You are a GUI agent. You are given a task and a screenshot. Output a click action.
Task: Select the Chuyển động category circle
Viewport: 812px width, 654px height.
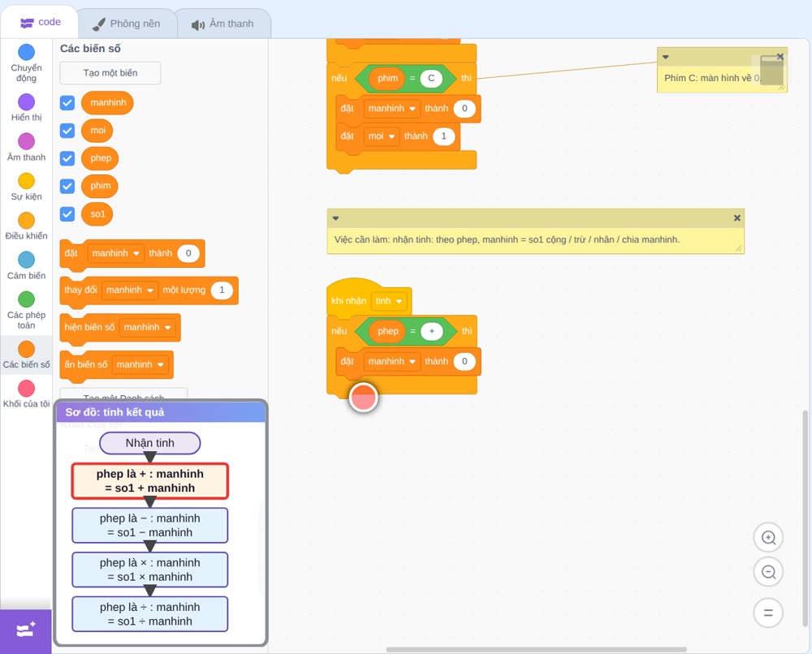coord(27,52)
